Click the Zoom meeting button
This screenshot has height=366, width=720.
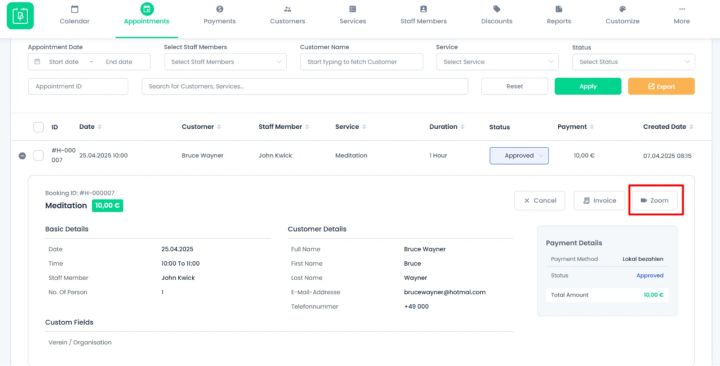[x=654, y=201]
